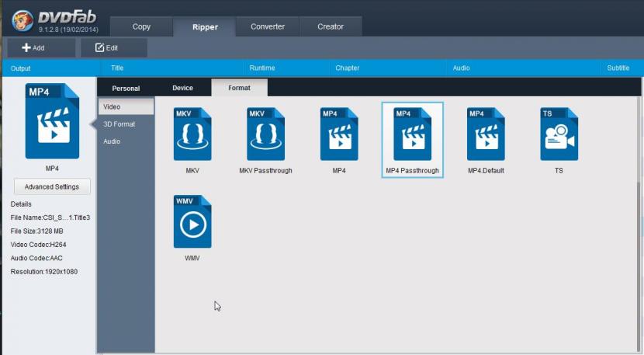Select the MP4 Passthrough format icon
This screenshot has height=355, width=644.
[x=412, y=134]
